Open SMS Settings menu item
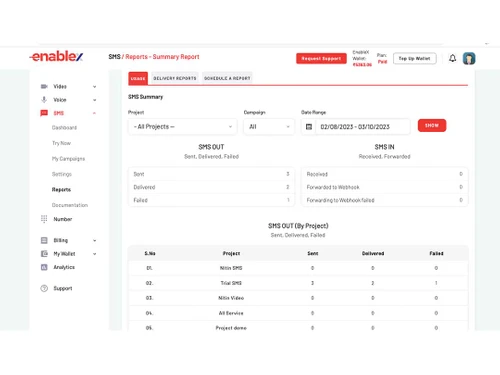500x375 pixels. (x=62, y=174)
